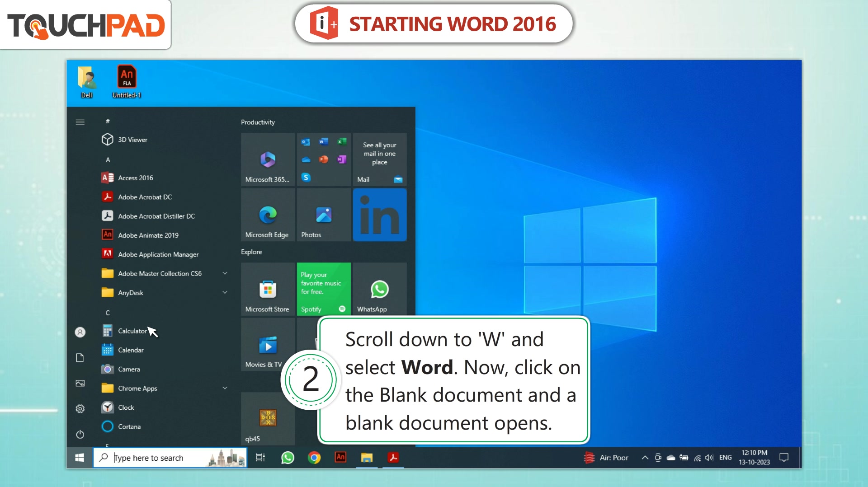Viewport: 868px width, 487px height.
Task: Open the Dell desktop folder
Action: 86,82
